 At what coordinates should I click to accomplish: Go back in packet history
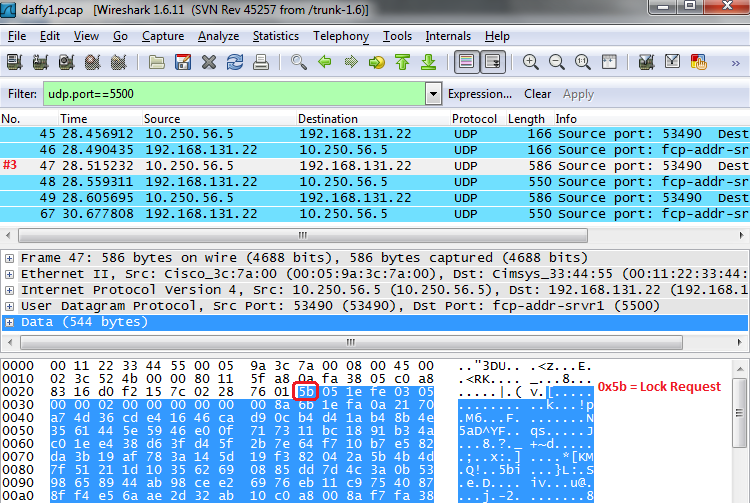pyautogui.click(x=324, y=62)
